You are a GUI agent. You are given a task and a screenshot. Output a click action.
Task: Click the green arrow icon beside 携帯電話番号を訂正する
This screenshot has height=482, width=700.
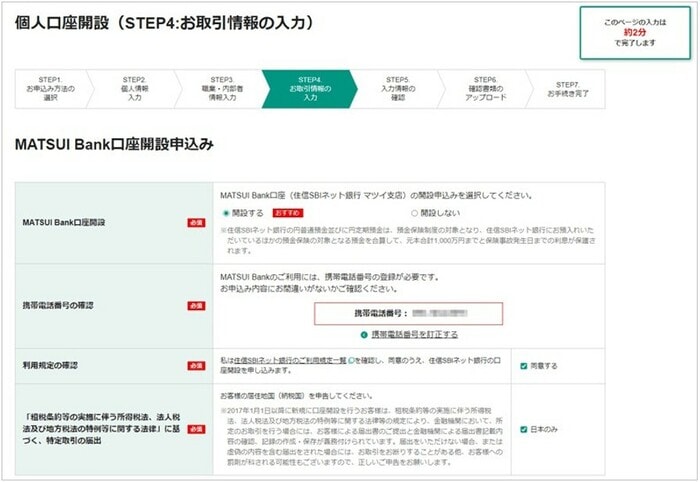(364, 335)
